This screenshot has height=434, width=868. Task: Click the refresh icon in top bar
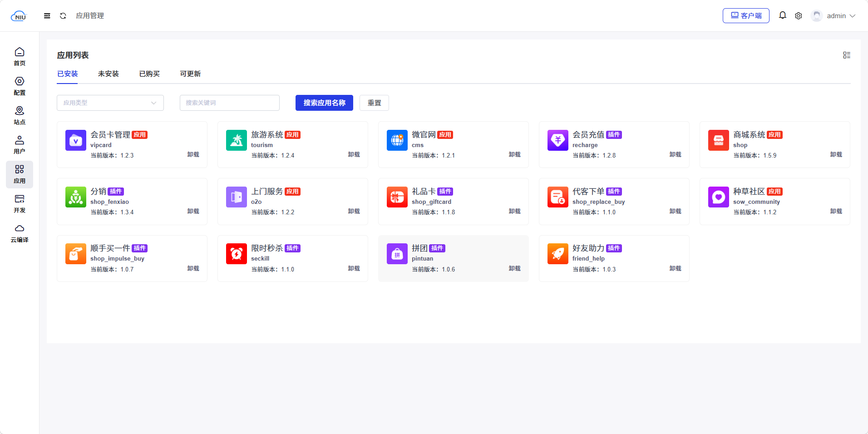tap(63, 16)
